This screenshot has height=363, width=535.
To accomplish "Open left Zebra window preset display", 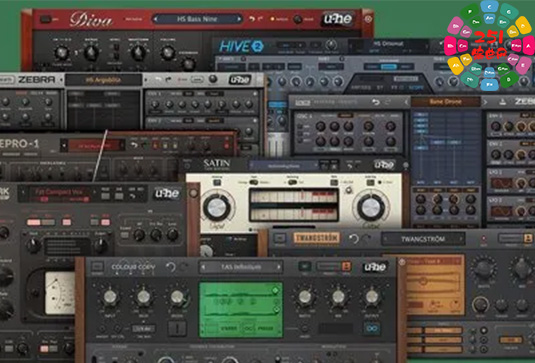I will tap(103, 80).
